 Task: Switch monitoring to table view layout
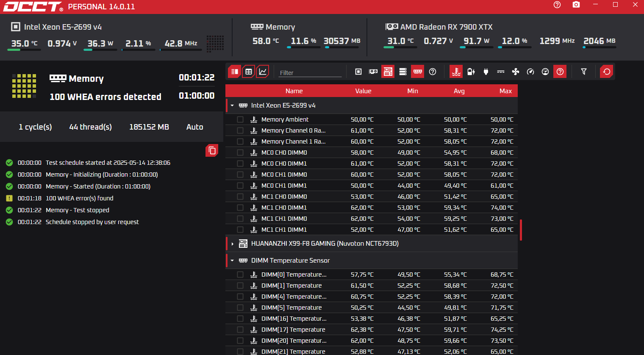(x=249, y=72)
